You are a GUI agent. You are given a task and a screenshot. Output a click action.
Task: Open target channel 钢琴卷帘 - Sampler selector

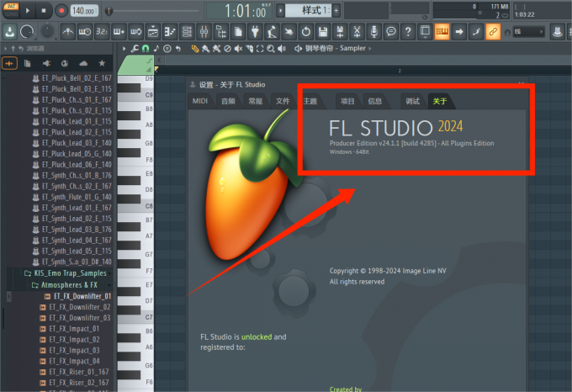coord(336,48)
